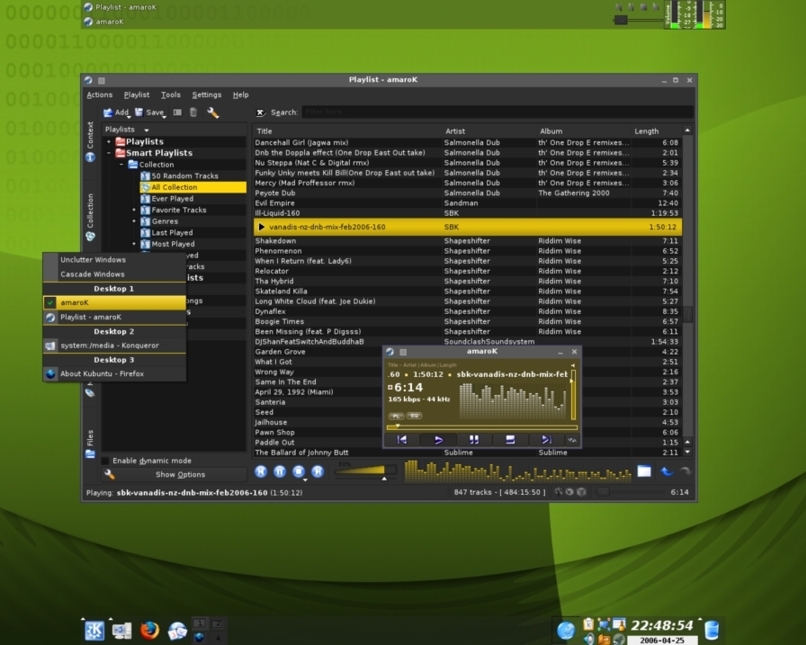Expand the Genres node

pyautogui.click(x=134, y=221)
